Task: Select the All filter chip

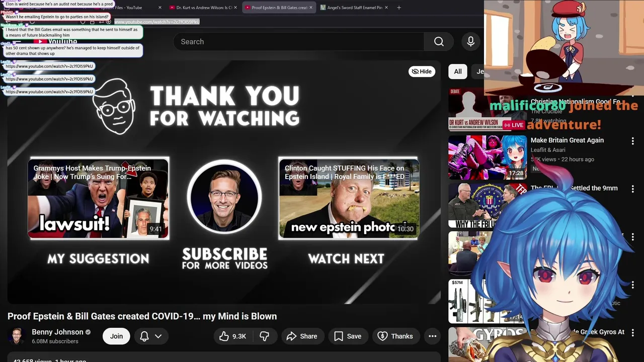Action: pos(458,71)
